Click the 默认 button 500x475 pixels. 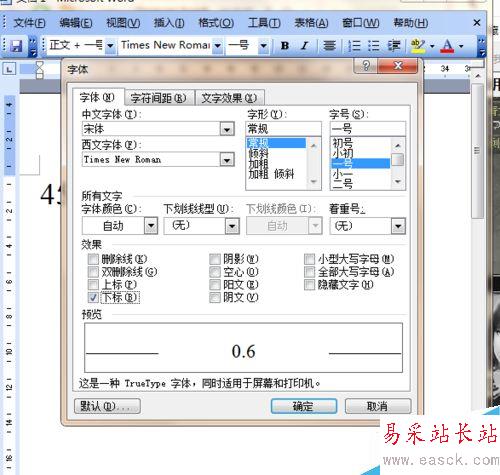[107, 406]
